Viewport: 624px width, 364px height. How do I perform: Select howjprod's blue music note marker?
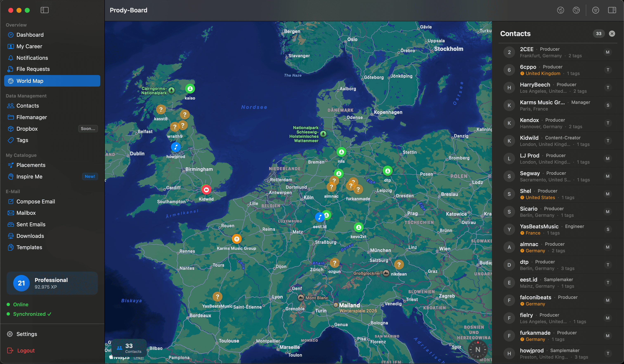[176, 147]
